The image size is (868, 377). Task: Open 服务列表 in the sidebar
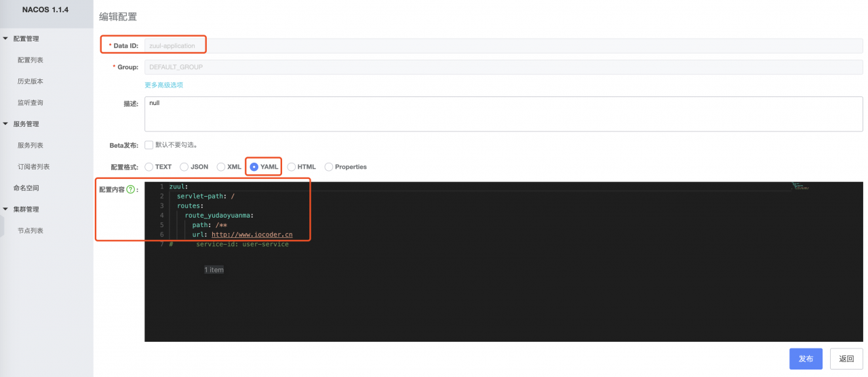[31, 145]
